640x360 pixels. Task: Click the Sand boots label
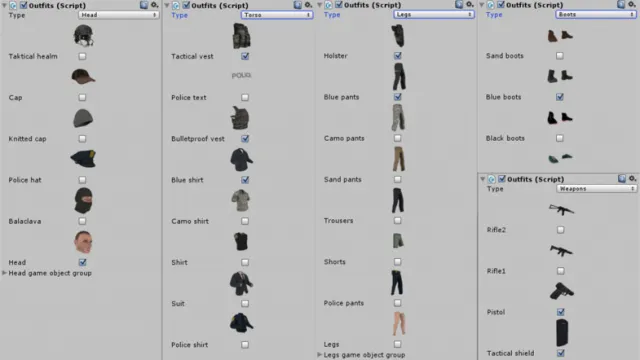tap(505, 56)
